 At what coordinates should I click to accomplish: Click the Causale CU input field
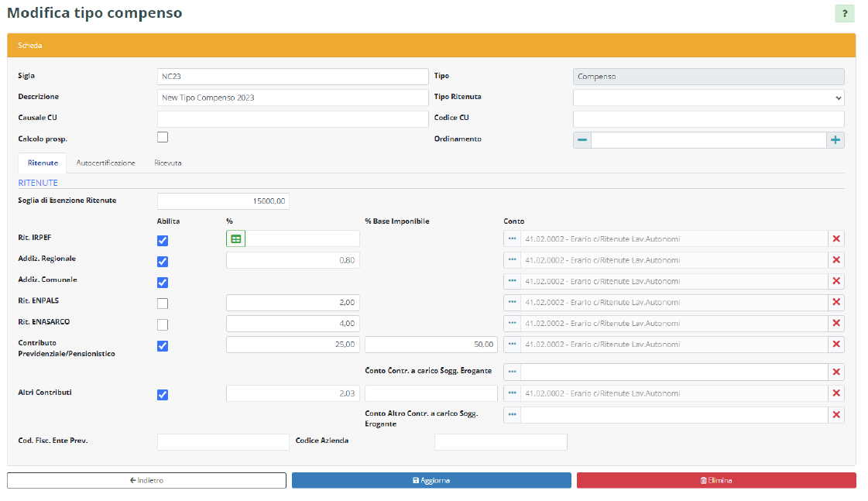click(x=292, y=118)
